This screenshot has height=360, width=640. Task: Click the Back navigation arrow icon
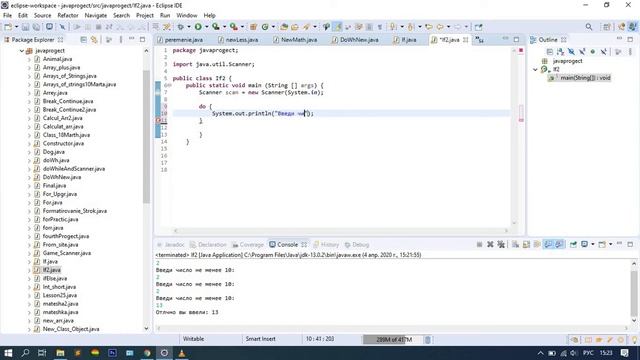(440, 27)
